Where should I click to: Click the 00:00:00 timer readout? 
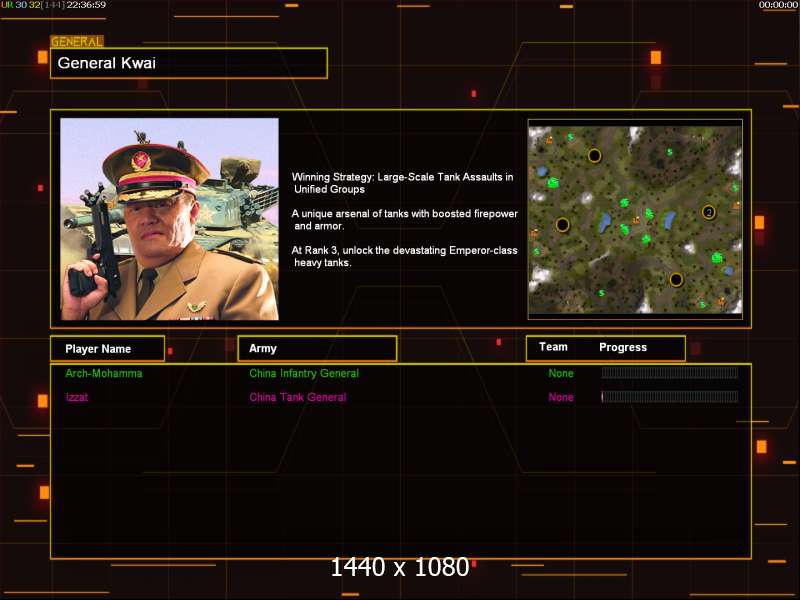(x=778, y=5)
